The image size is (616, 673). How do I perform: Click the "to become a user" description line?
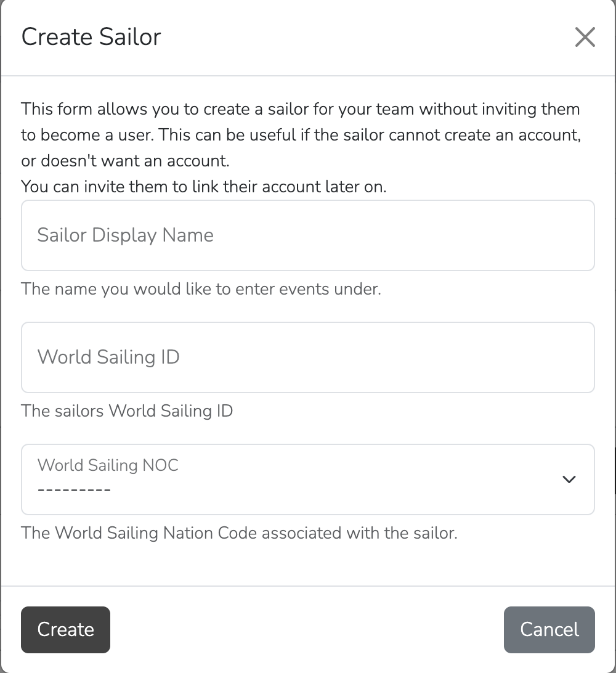(300, 136)
